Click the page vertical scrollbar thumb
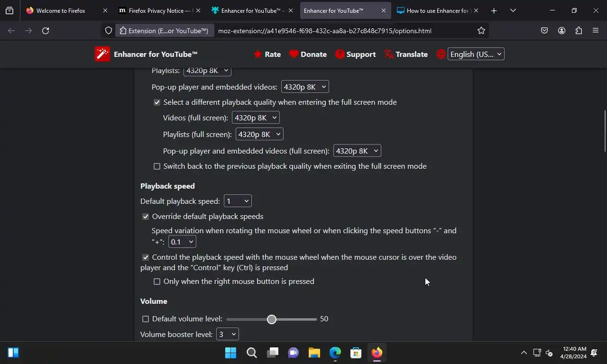The image size is (607, 364). 605,131
